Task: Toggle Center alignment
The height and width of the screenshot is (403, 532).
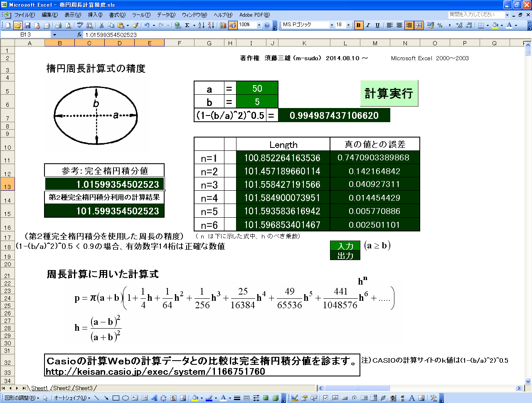Action: point(399,25)
